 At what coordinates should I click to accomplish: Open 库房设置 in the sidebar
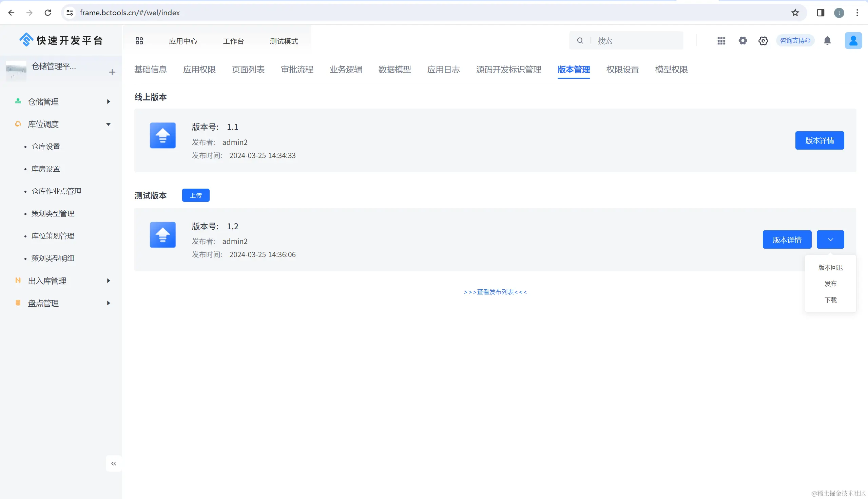coord(45,169)
